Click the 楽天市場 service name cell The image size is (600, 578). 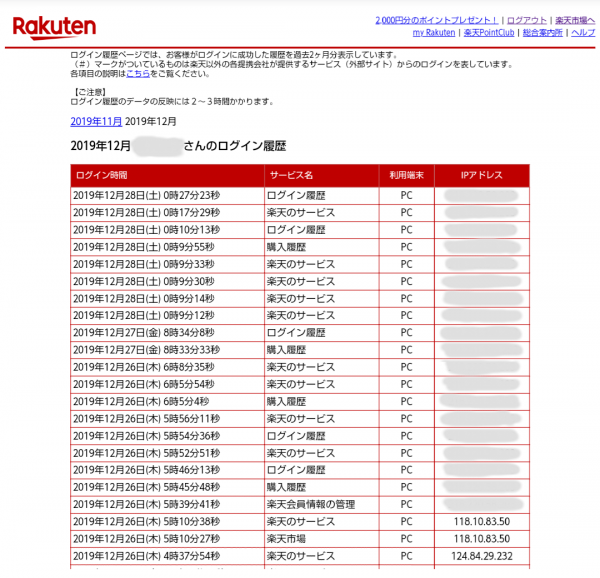pos(321,539)
